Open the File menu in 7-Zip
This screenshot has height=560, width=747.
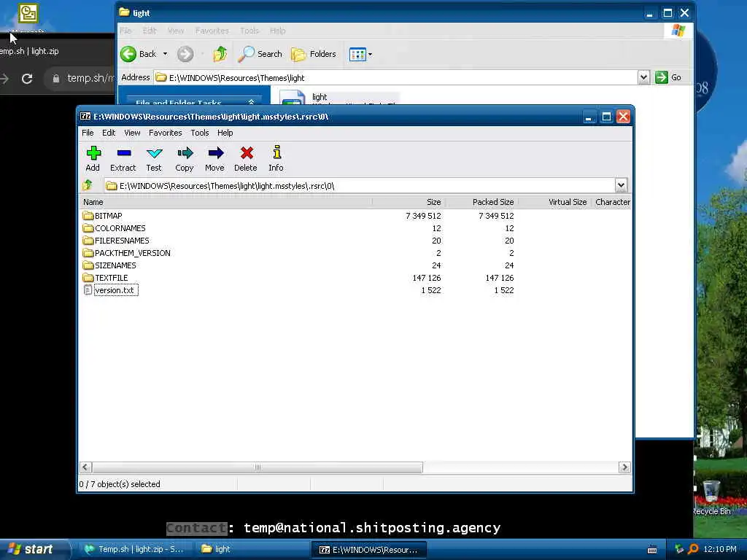88,133
